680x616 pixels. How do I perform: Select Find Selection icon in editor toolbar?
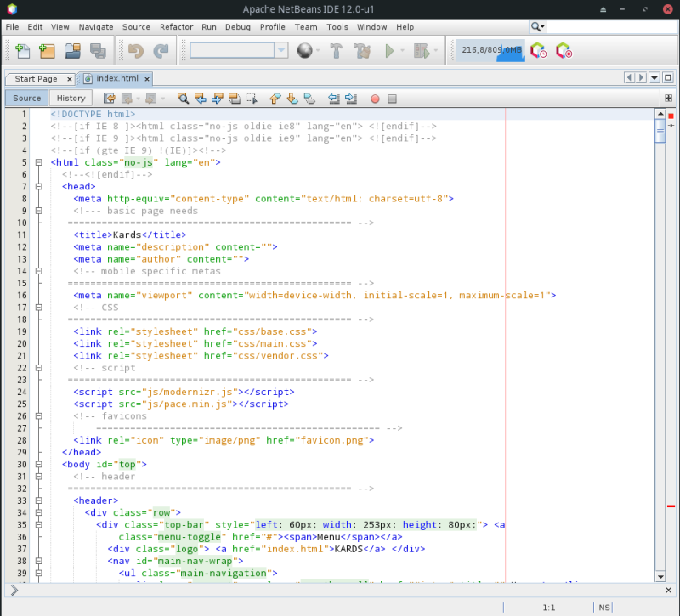click(184, 99)
